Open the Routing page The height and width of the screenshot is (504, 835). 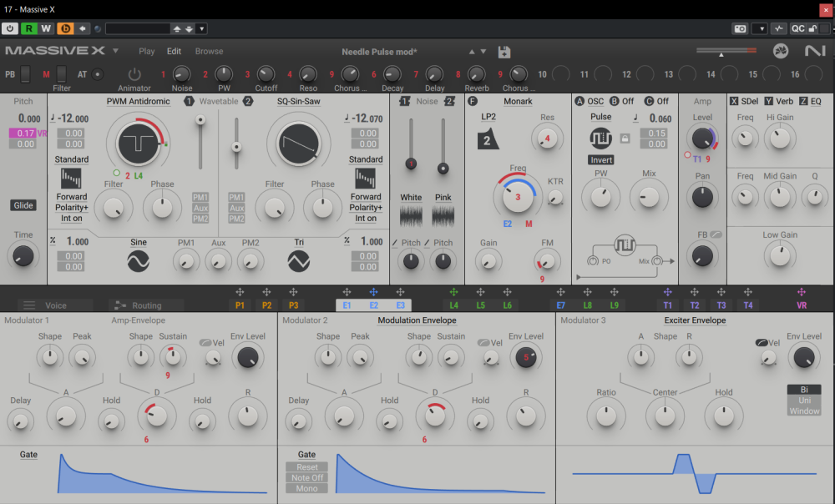pos(146,305)
